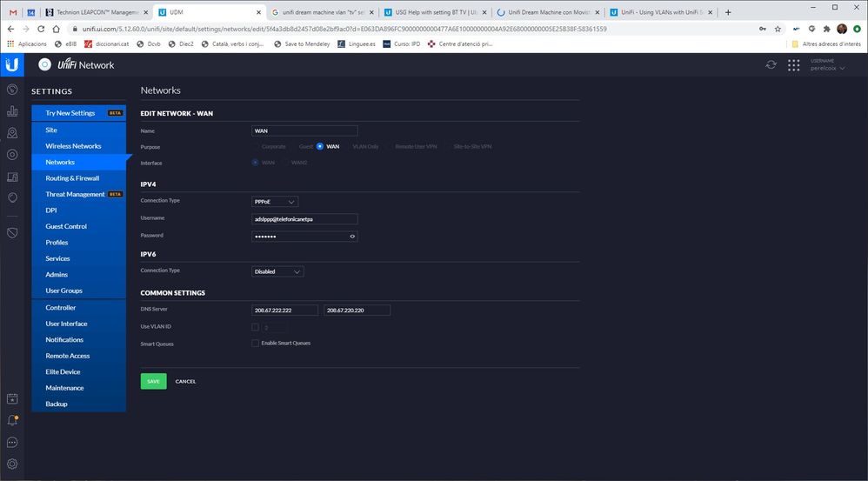Click the first DNS Server input field

point(284,311)
